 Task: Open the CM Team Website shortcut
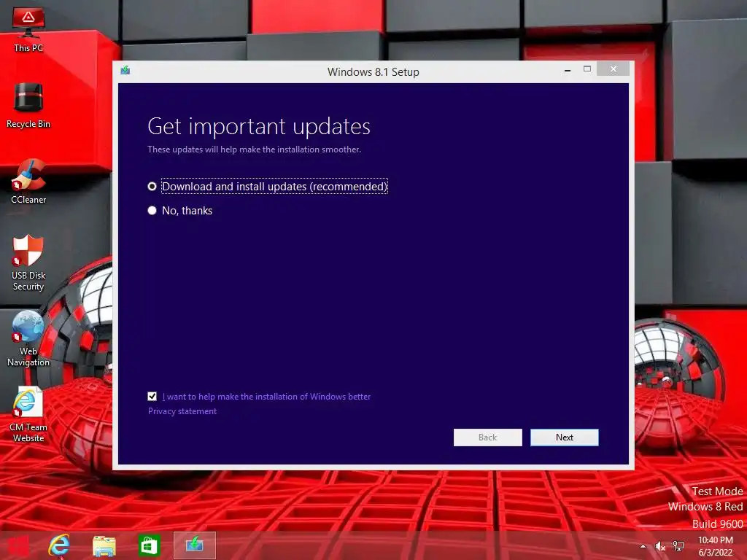coord(28,414)
